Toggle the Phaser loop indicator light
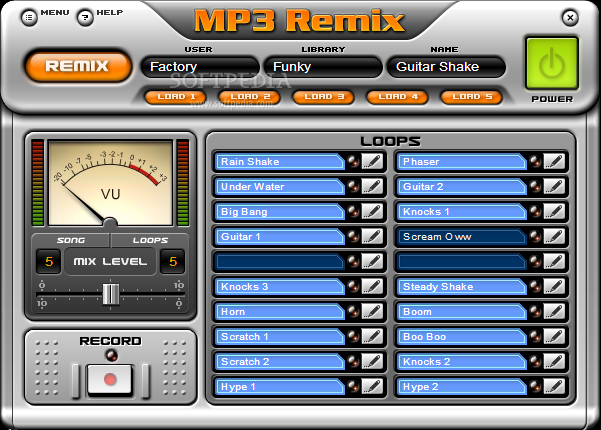 click(x=535, y=161)
